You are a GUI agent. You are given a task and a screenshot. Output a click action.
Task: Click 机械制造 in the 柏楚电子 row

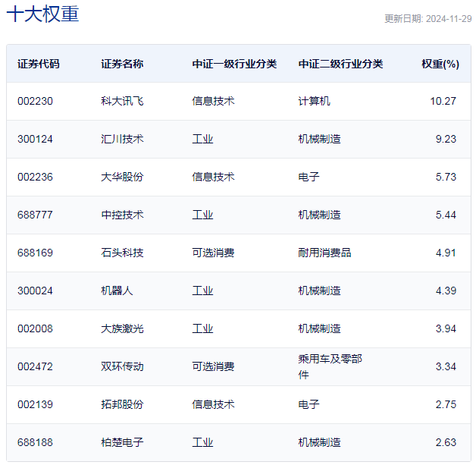click(319, 443)
